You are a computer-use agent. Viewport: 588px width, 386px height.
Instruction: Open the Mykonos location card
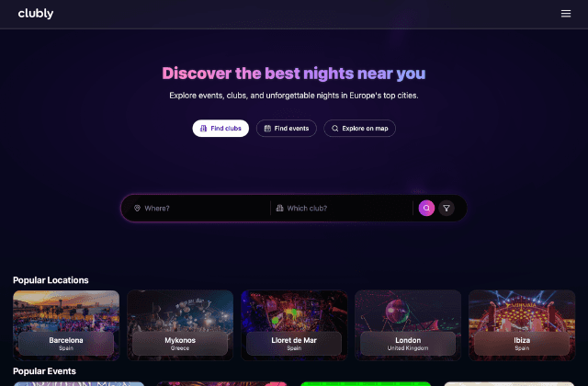[180, 325]
